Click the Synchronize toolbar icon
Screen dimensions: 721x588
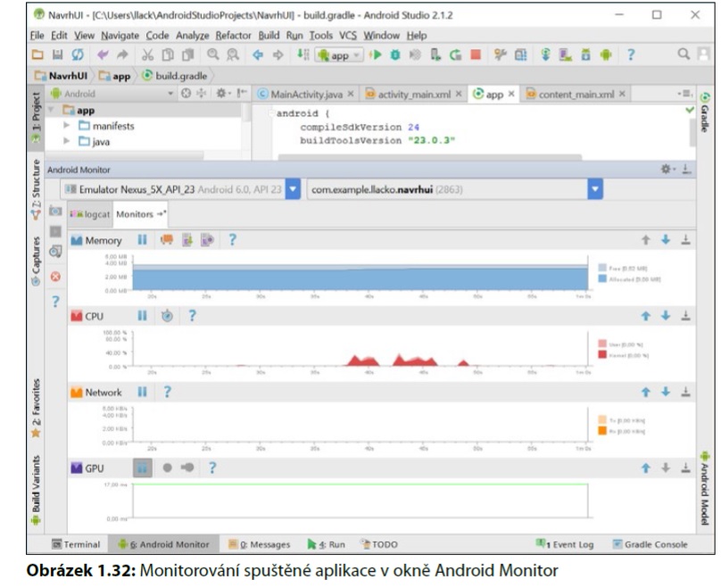[78, 54]
